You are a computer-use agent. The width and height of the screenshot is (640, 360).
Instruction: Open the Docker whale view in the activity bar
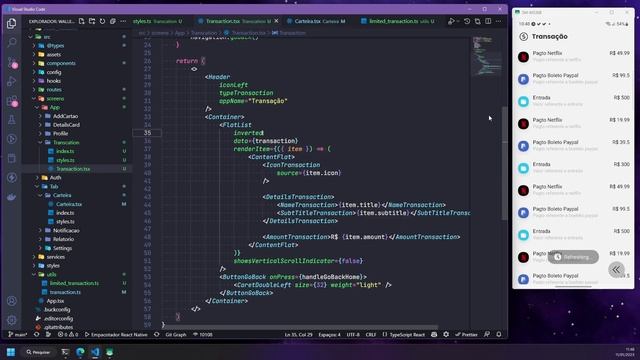(11, 197)
